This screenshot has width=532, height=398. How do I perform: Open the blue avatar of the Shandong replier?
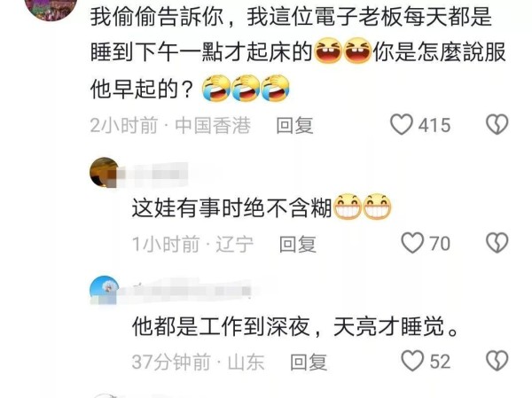(x=104, y=291)
